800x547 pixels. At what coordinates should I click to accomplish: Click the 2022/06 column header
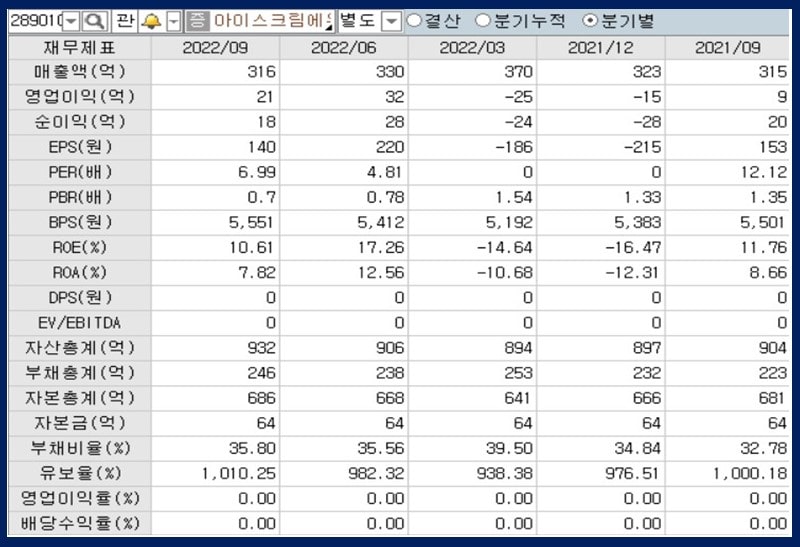[344, 47]
